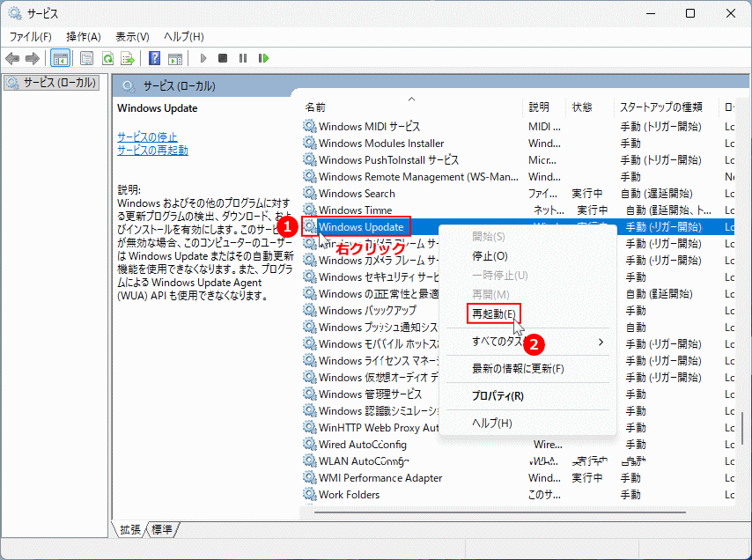This screenshot has width=752, height=560.
Task: Sort by the 名前 column header
Action: pos(411,107)
